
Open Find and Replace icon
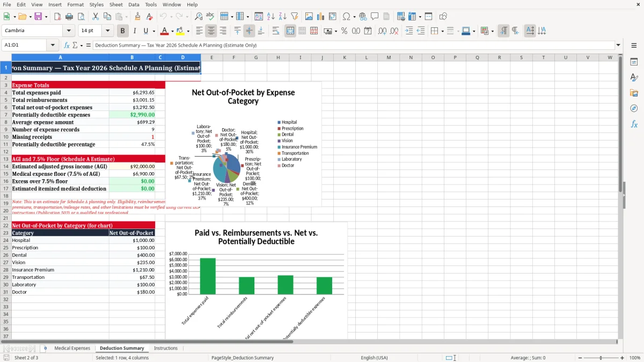199,17
